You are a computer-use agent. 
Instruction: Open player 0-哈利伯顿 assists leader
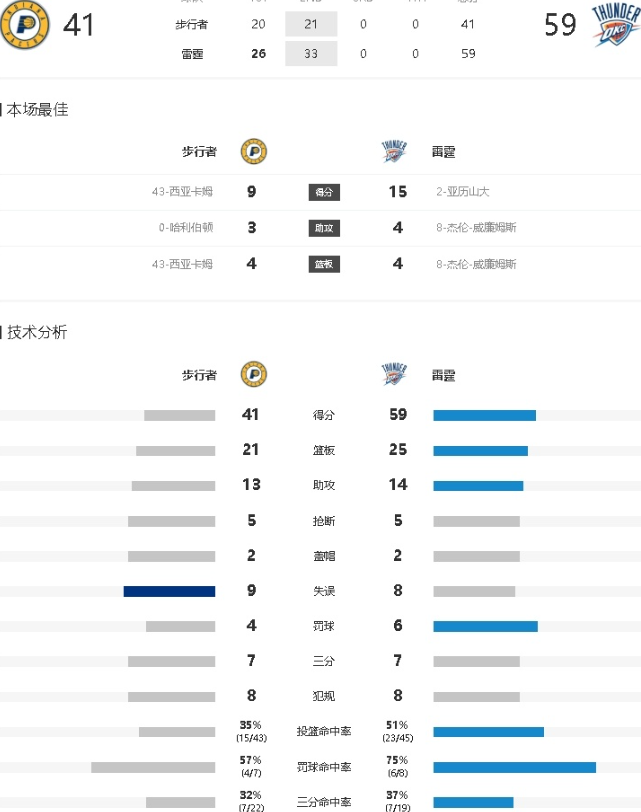[186, 227]
